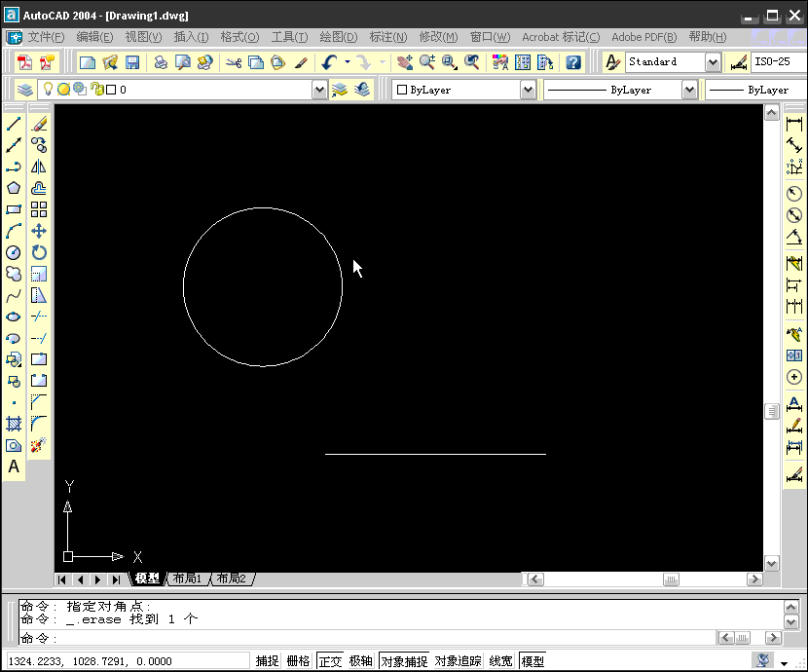Screen dimensions: 808x672
Task: Select the Trim tool
Action: [x=39, y=317]
